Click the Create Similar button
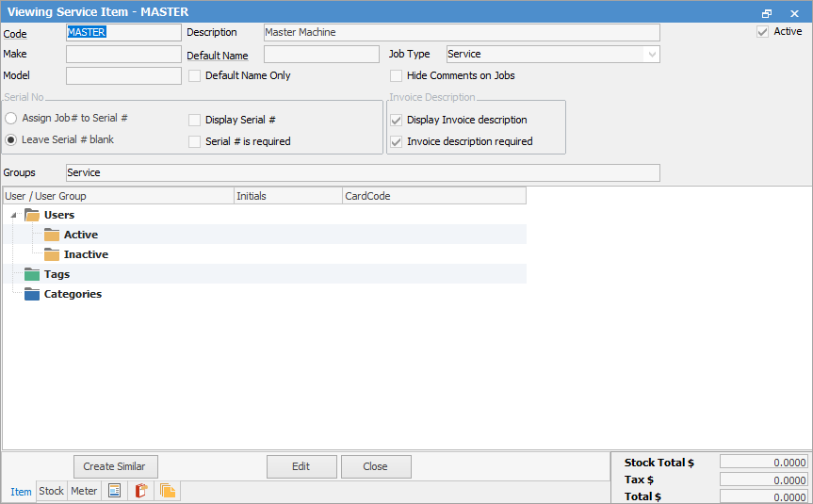The height and width of the screenshot is (504, 813). [116, 466]
